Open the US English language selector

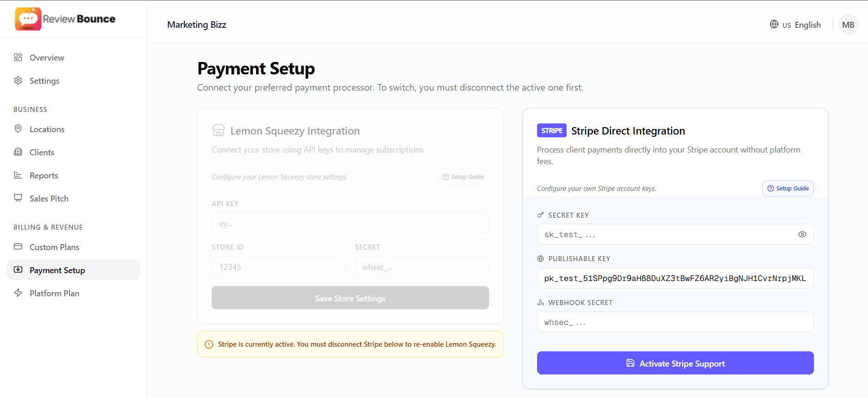tap(795, 24)
